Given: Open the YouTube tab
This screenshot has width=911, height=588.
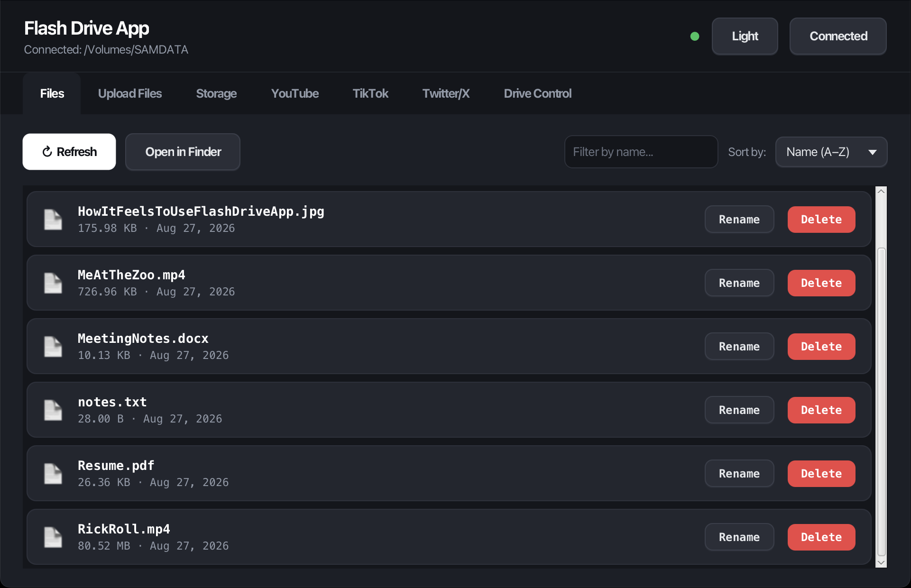Looking at the screenshot, I should pyautogui.click(x=294, y=93).
